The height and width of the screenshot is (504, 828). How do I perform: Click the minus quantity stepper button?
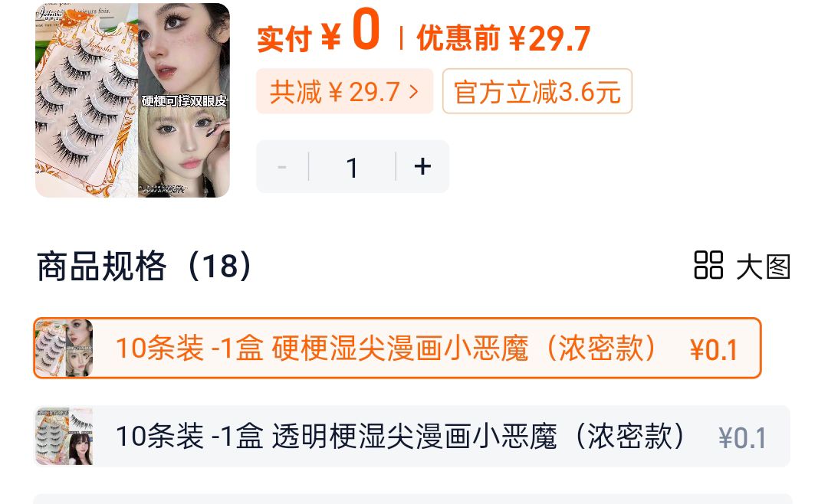tap(282, 167)
